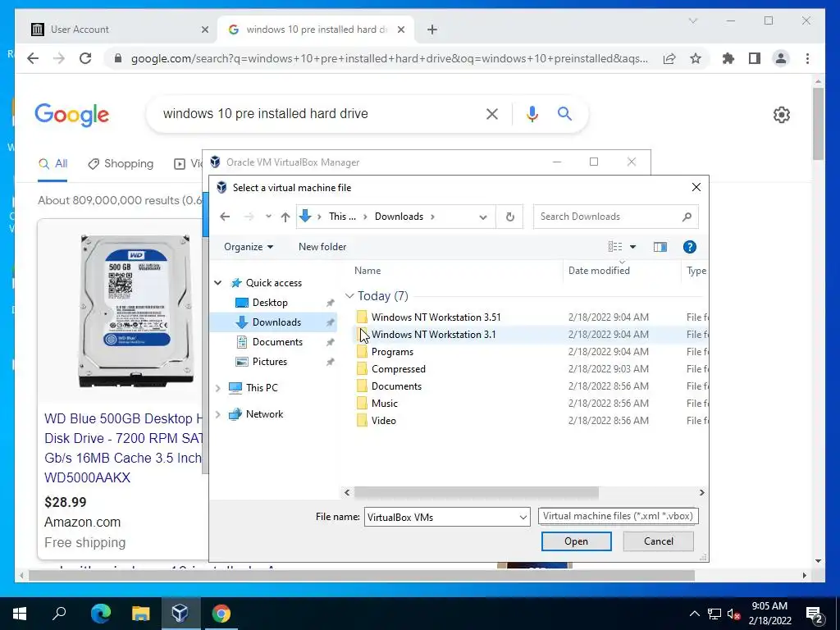
Task: Go up one folder level in dialog
Action: (x=285, y=217)
